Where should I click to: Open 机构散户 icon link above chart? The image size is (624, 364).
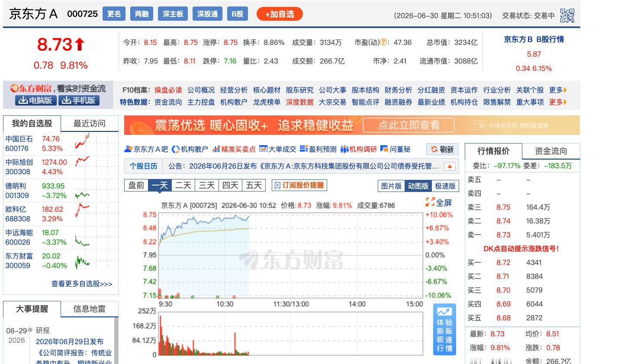(x=176, y=149)
